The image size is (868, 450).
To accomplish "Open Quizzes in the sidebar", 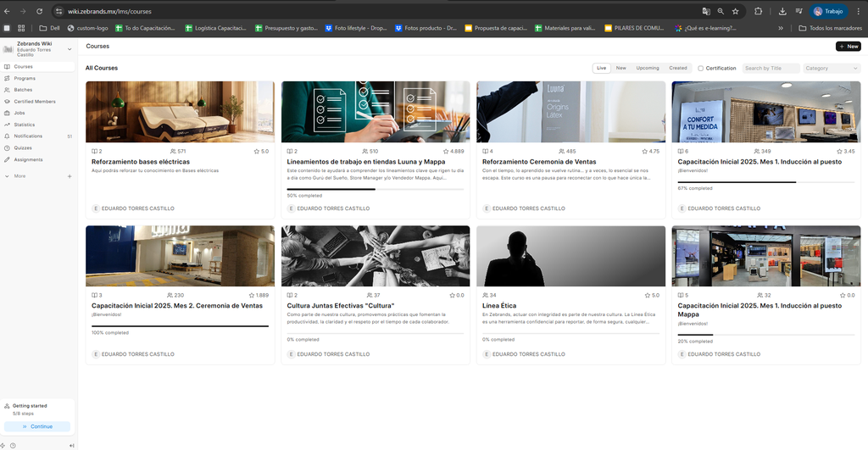I will click(37, 147).
